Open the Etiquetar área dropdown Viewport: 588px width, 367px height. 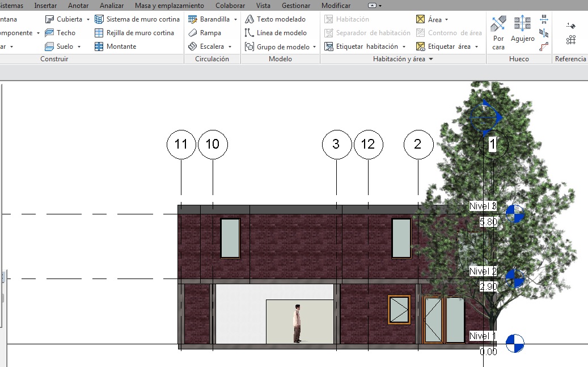[x=476, y=47]
